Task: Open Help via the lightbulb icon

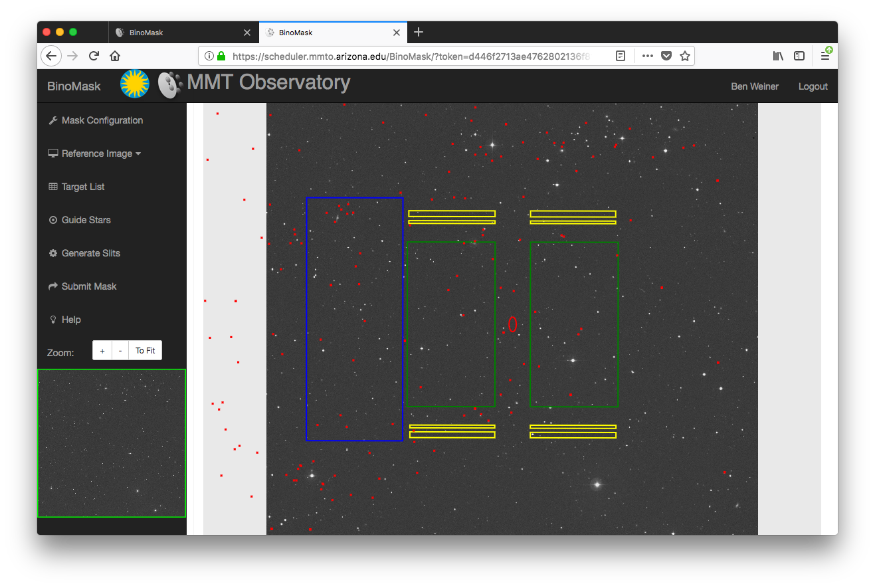Action: pyautogui.click(x=53, y=320)
